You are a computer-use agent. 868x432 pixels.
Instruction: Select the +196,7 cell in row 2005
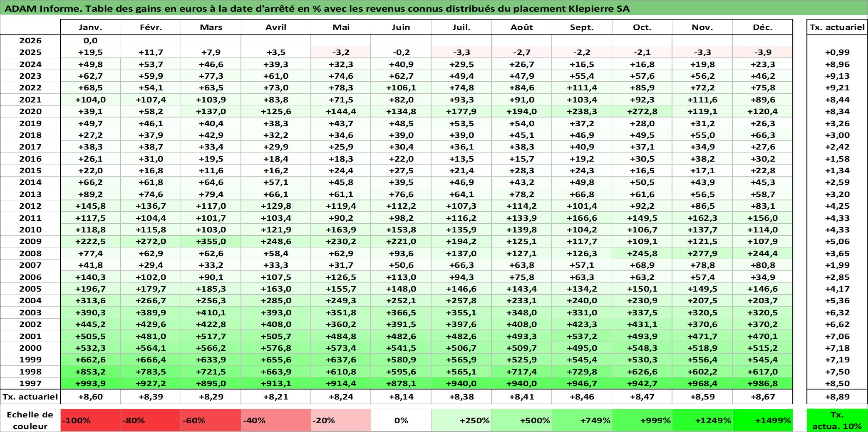point(90,289)
